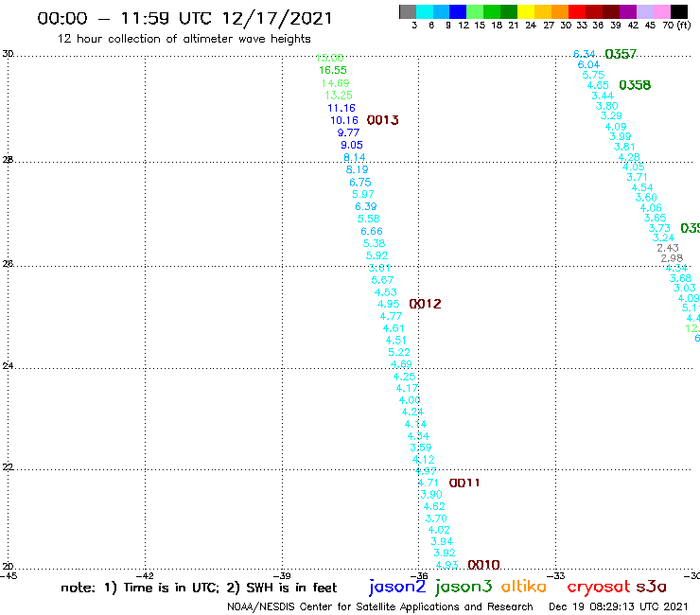The width and height of the screenshot is (700, 615).
Task: Click the 6.34 wave height value
Action: (x=585, y=54)
